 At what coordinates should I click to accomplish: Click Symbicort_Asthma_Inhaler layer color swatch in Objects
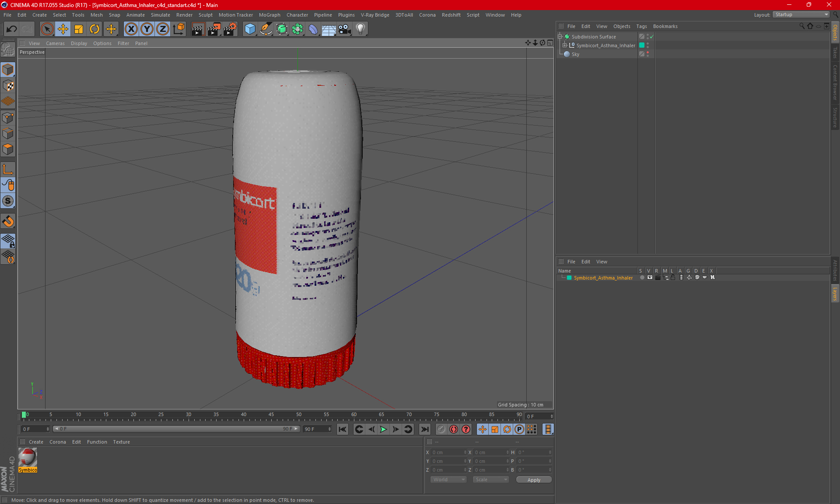click(642, 45)
